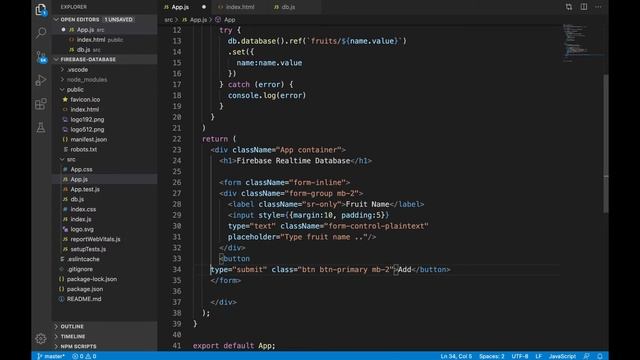
Task: Open index.js file
Action: point(104,219)
